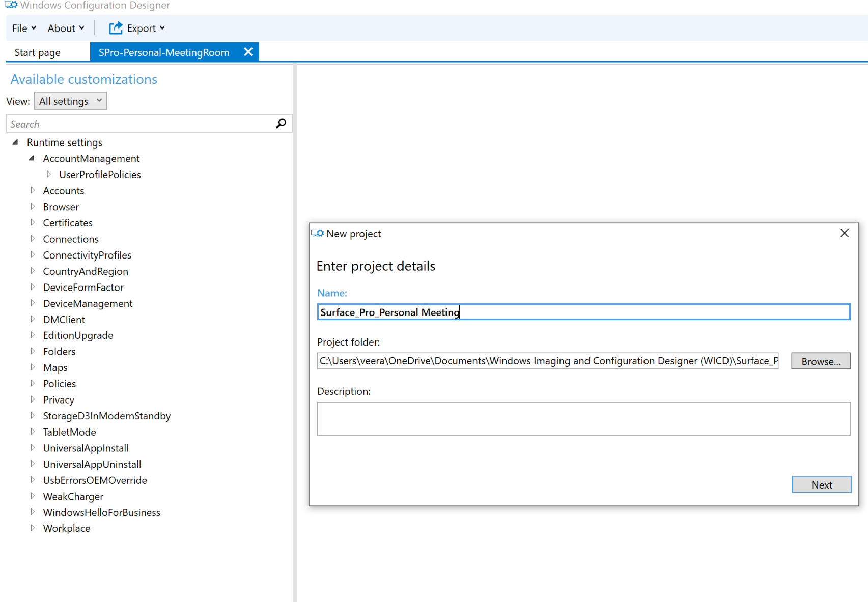The image size is (868, 602).
Task: Click the Windows Configuration Designer app icon
Action: click(x=11, y=5)
